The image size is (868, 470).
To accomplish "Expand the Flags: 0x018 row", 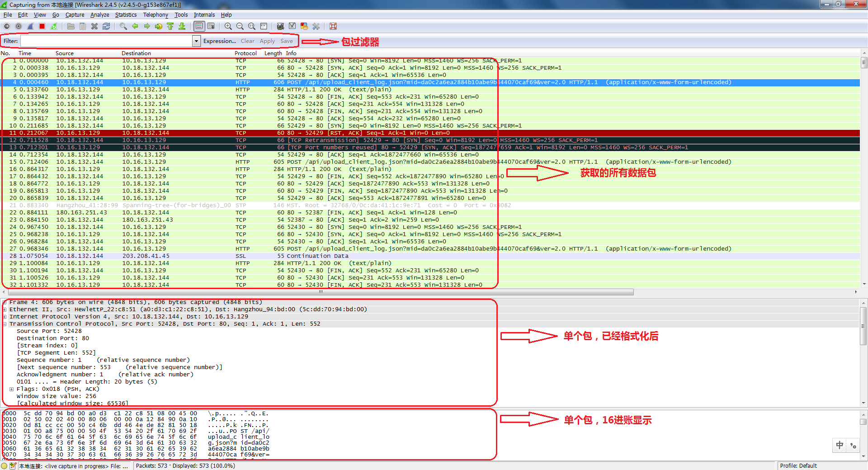I will [12, 389].
